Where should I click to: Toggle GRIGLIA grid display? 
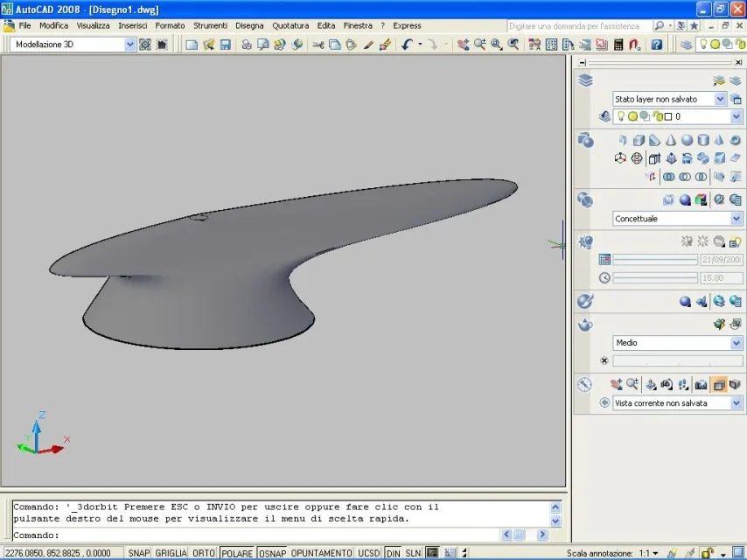(171, 553)
